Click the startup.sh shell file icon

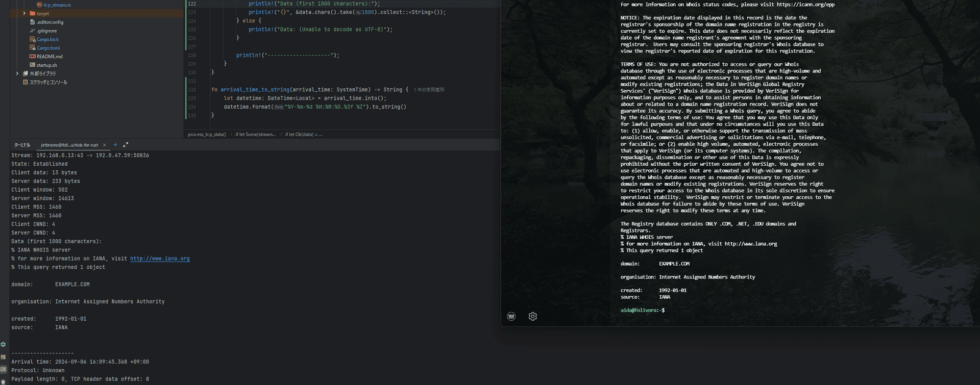(32, 65)
